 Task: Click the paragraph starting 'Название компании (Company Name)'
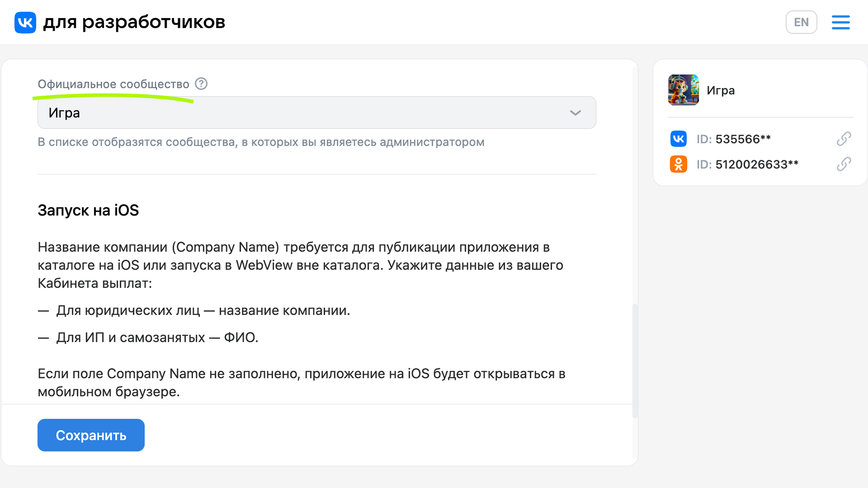tap(301, 265)
